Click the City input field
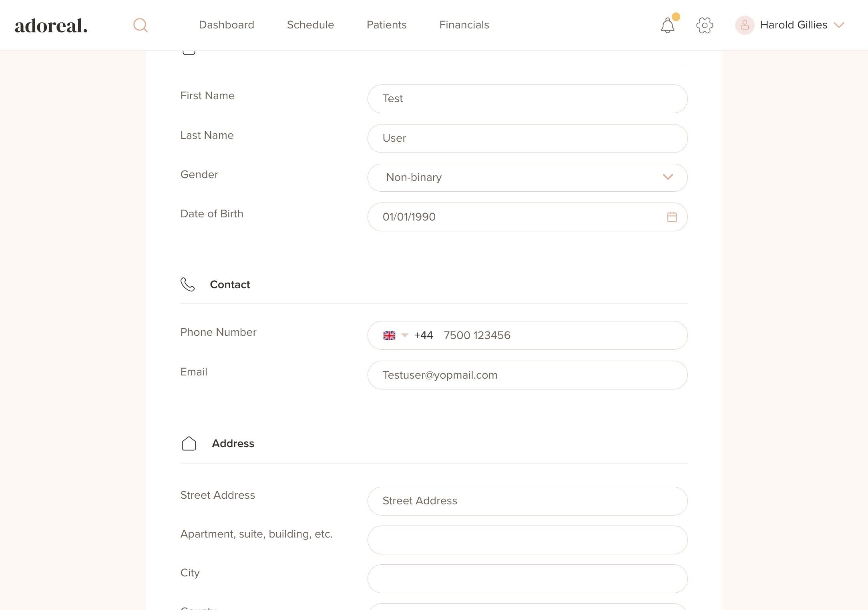The width and height of the screenshot is (868, 610). coord(527,579)
